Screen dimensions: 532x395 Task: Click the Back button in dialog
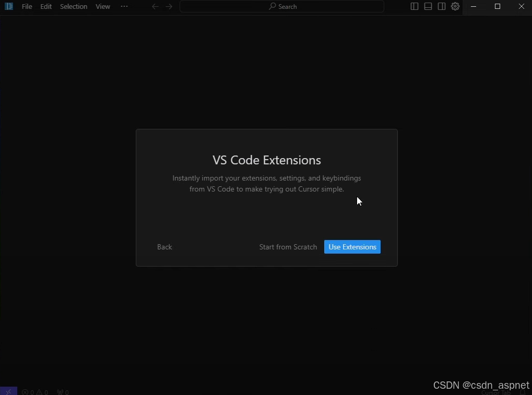(x=164, y=247)
